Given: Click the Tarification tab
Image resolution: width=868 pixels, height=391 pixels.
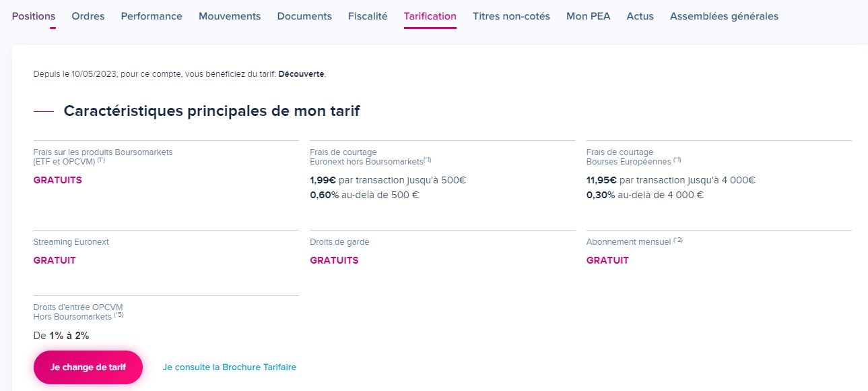Looking at the screenshot, I should (430, 16).
